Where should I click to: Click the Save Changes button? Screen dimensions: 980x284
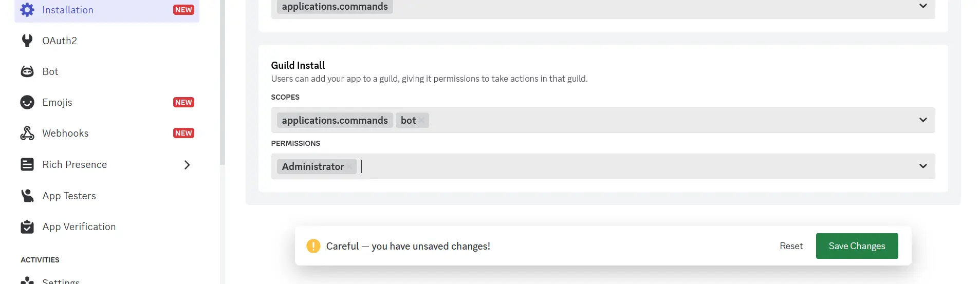856,246
